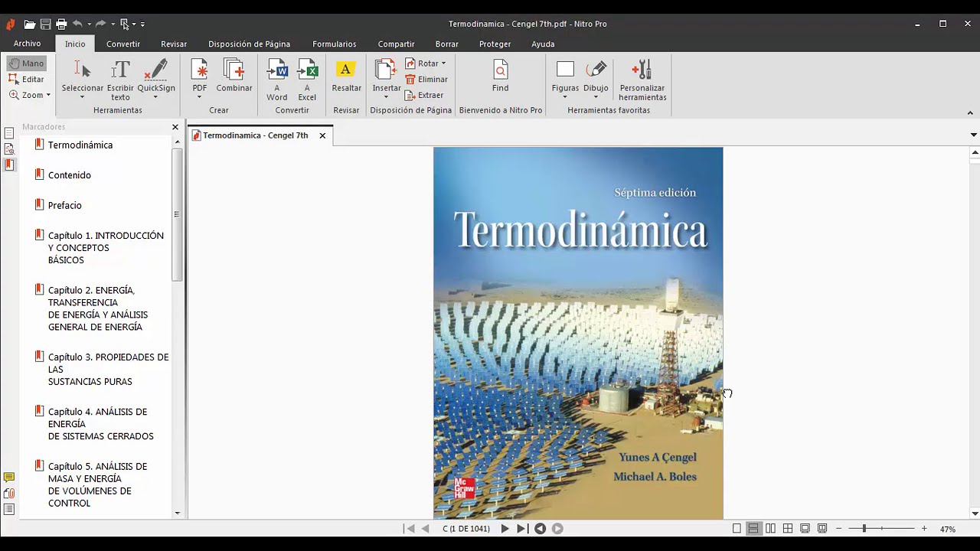This screenshot has height=551, width=980.
Task: Click the Open file icon in quick access
Action: pyautogui.click(x=30, y=24)
